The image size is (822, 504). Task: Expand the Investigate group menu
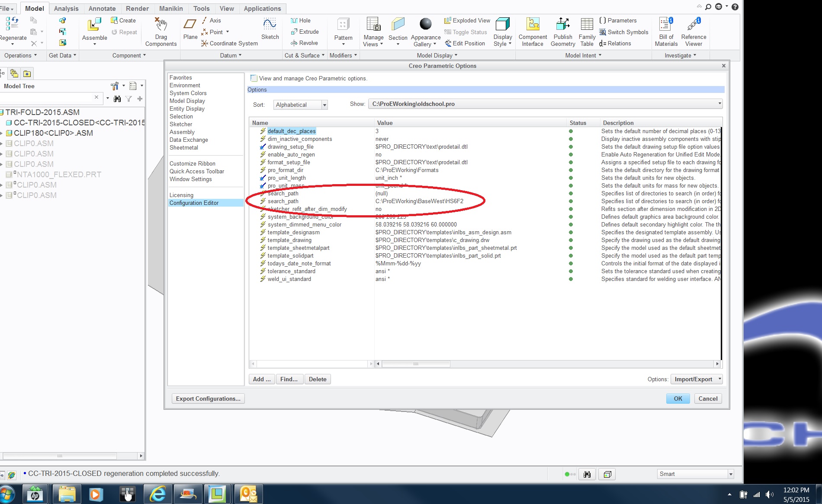point(681,55)
